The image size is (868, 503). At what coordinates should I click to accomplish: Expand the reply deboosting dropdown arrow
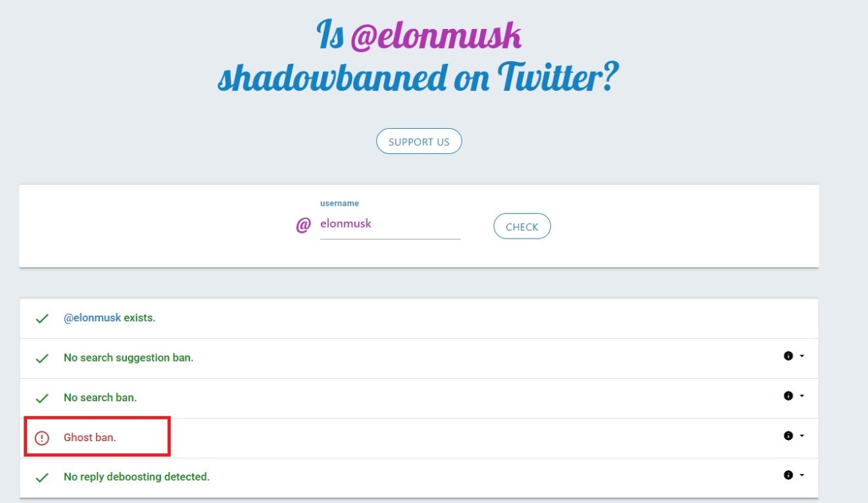click(802, 475)
